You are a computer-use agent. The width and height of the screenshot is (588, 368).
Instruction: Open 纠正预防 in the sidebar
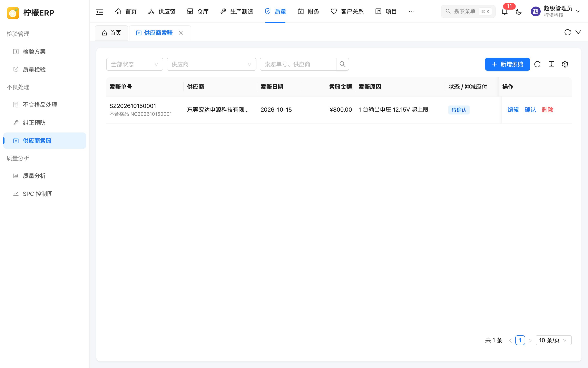45,123
